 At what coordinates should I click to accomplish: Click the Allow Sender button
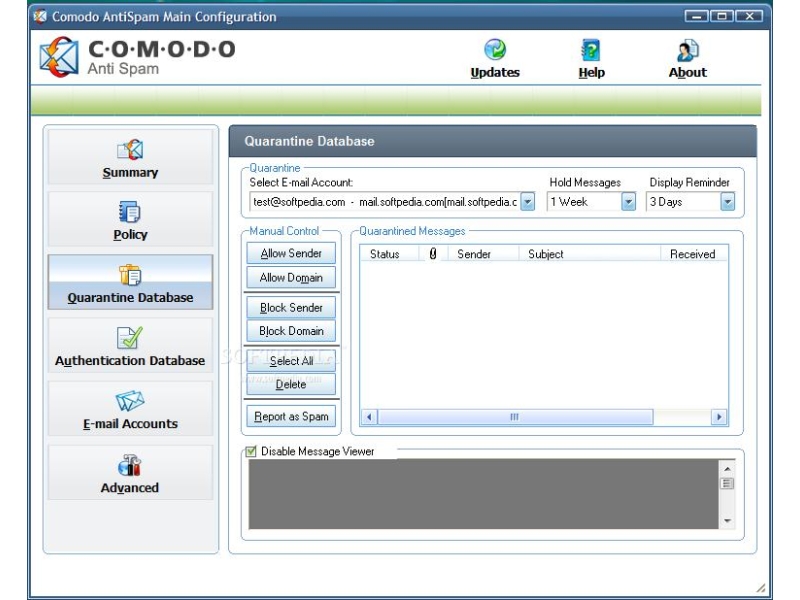click(291, 253)
